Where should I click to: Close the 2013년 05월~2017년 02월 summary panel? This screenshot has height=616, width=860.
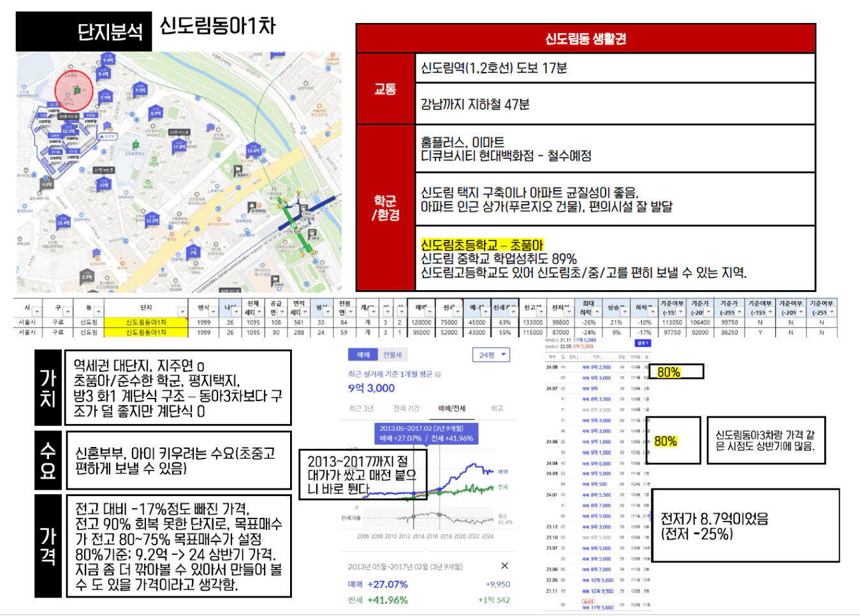[x=504, y=566]
